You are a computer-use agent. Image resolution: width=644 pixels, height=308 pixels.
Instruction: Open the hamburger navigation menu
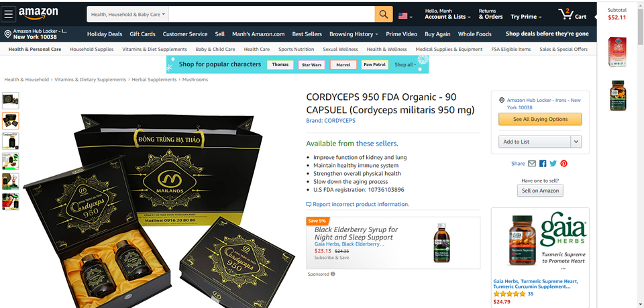click(x=8, y=14)
